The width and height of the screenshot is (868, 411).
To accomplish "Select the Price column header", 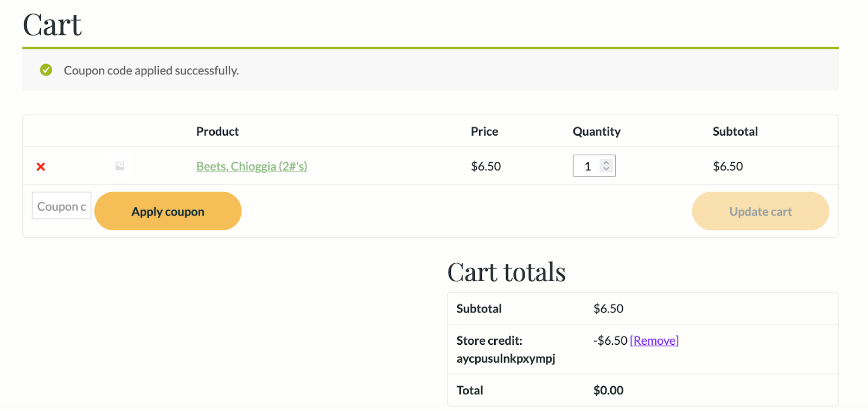I will (484, 131).
